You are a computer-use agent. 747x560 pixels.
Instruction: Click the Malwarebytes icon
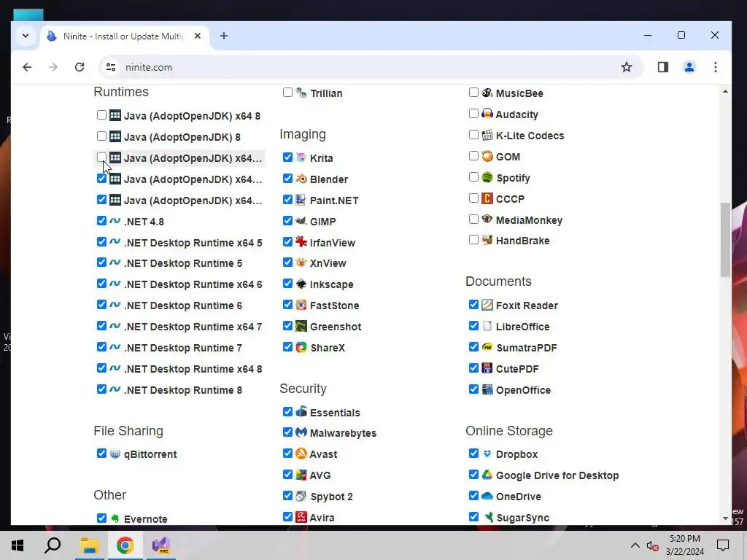tap(301, 432)
